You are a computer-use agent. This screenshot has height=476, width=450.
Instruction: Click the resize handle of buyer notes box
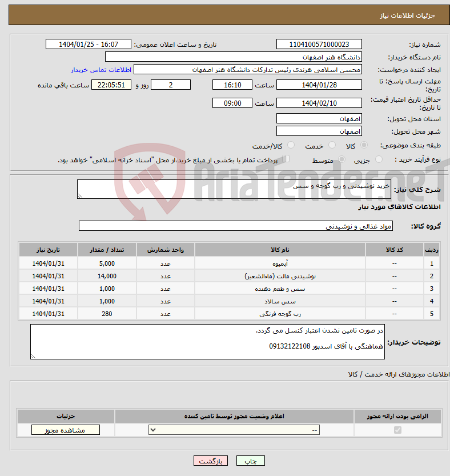point(33,357)
